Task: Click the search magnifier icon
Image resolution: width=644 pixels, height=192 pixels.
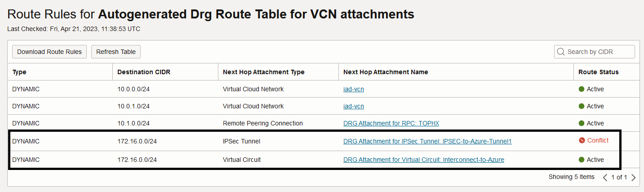Action: click(x=560, y=52)
